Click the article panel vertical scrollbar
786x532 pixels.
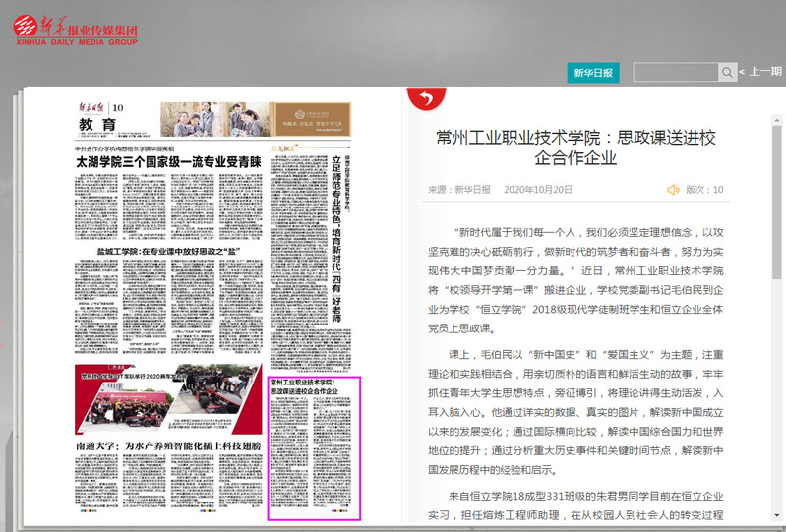click(777, 295)
